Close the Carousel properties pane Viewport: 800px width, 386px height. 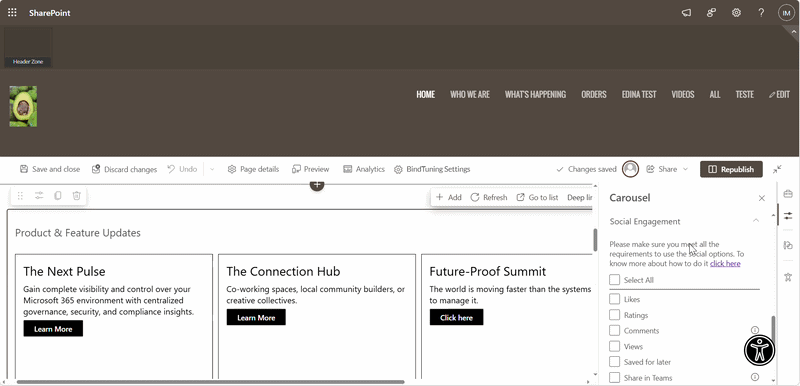762,198
